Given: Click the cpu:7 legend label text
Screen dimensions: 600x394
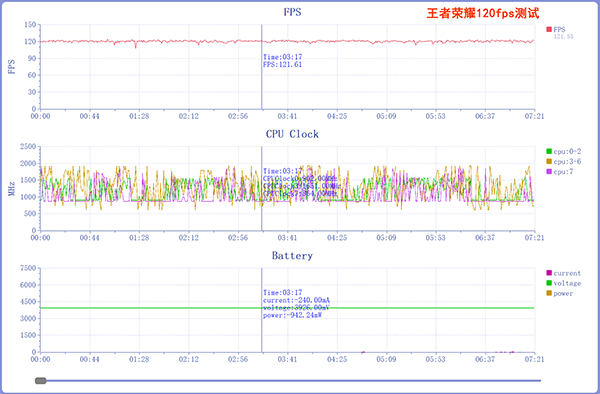Looking at the screenshot, I should tap(563, 172).
